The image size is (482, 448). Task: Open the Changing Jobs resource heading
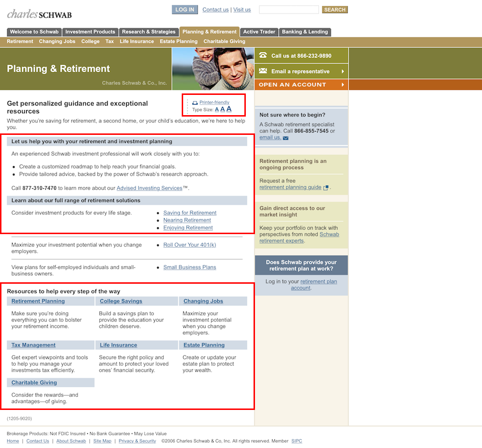pos(203,301)
